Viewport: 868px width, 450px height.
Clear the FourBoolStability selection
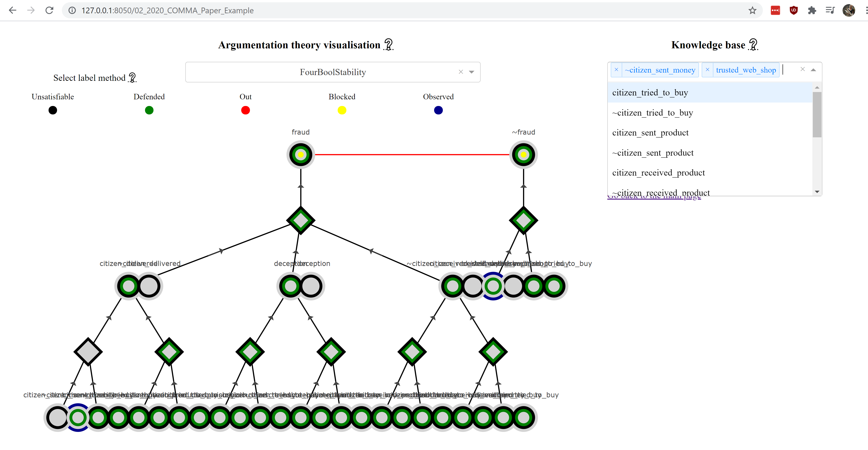pos(461,72)
